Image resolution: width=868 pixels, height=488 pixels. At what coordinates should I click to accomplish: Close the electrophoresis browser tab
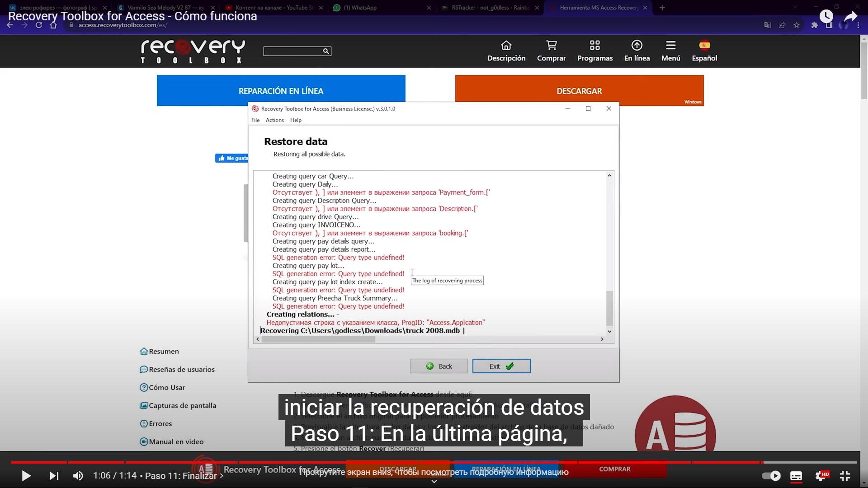pyautogui.click(x=105, y=8)
